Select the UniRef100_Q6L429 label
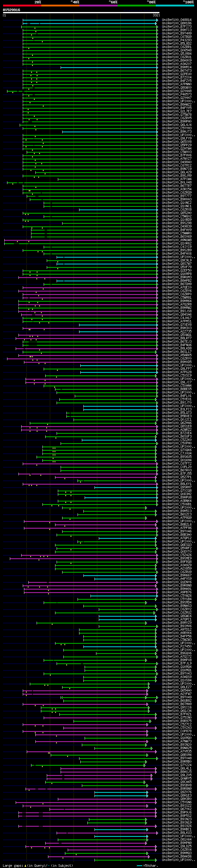 (x=176, y=172)
